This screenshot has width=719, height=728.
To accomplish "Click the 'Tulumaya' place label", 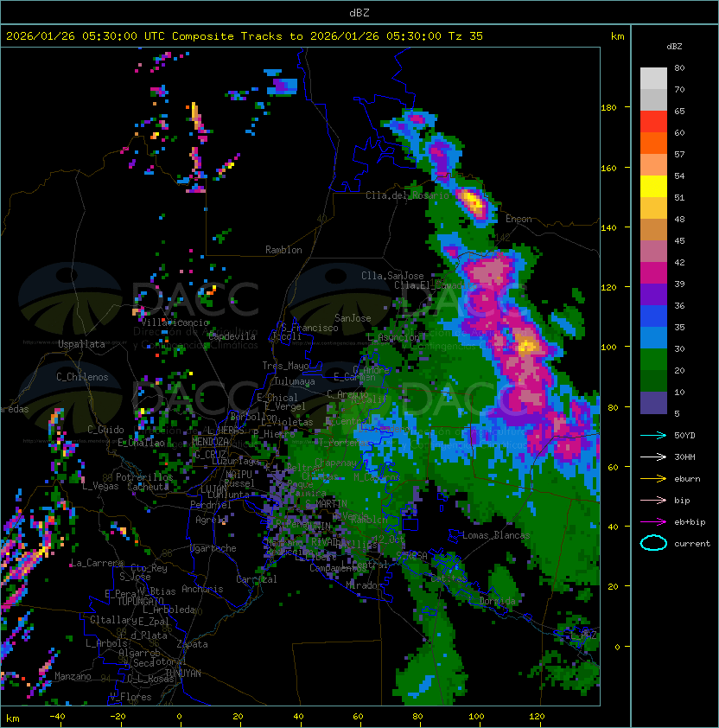I will 295,381.
